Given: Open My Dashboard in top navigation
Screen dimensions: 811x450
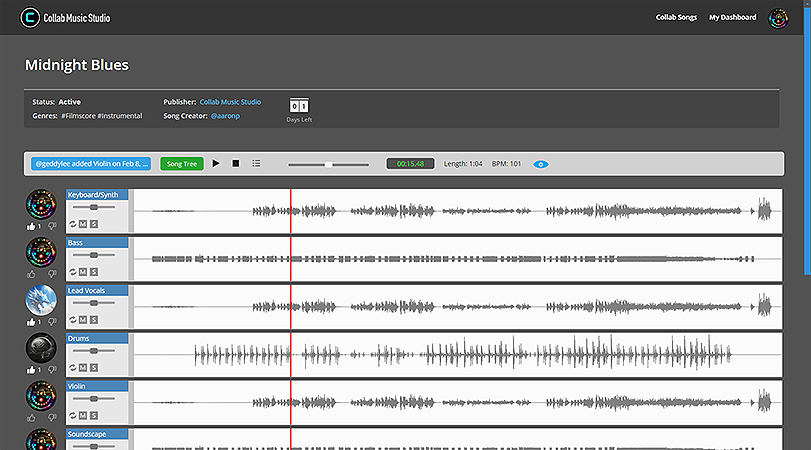Looking at the screenshot, I should click(x=732, y=17).
